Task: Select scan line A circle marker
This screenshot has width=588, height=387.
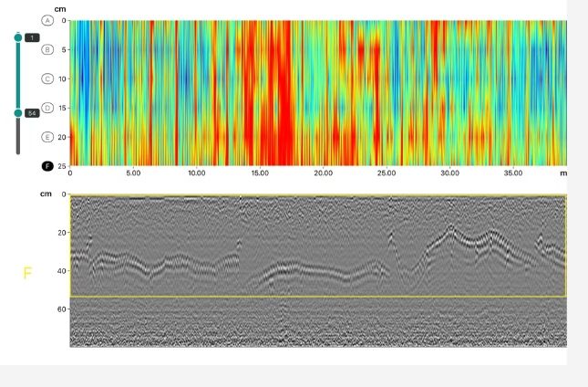Action: (x=48, y=19)
